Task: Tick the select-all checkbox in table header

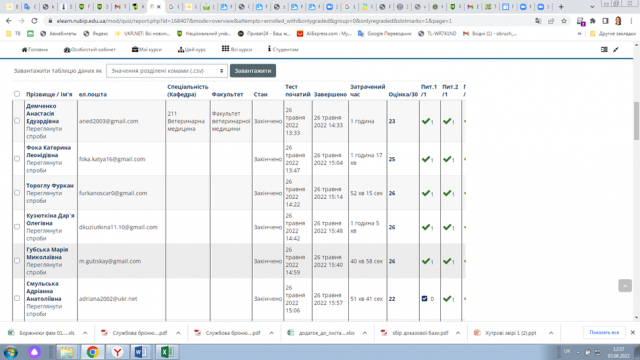Action: [17, 94]
